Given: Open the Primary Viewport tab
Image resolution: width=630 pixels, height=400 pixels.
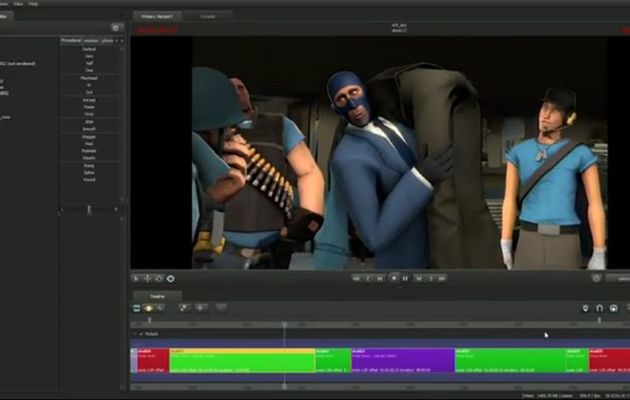Looking at the screenshot, I should [x=157, y=16].
